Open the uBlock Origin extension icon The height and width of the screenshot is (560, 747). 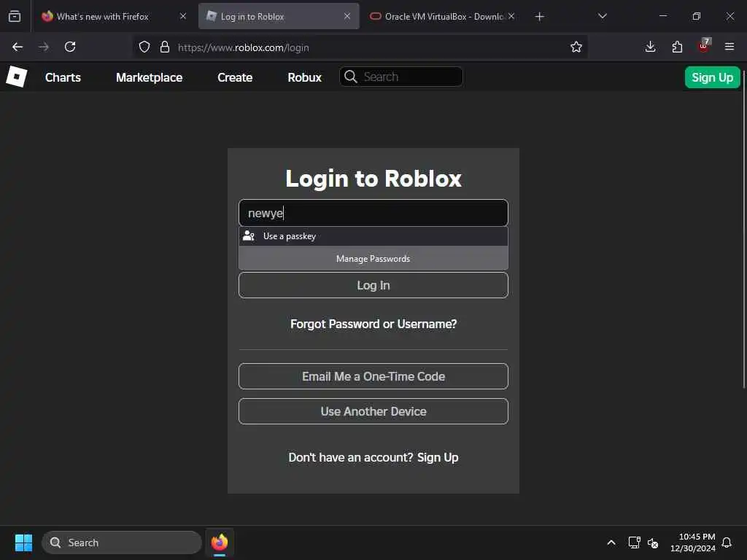click(x=704, y=46)
